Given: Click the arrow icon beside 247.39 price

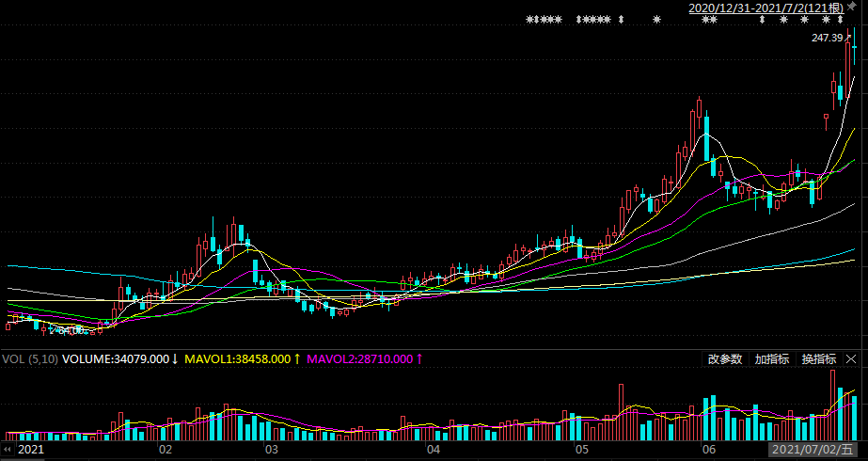Looking at the screenshot, I should (x=849, y=38).
